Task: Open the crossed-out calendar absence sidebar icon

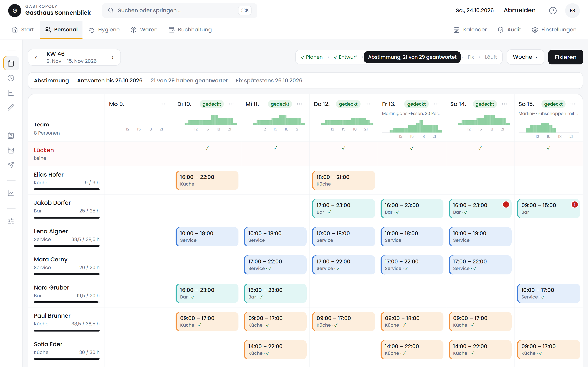Action: coord(11,150)
